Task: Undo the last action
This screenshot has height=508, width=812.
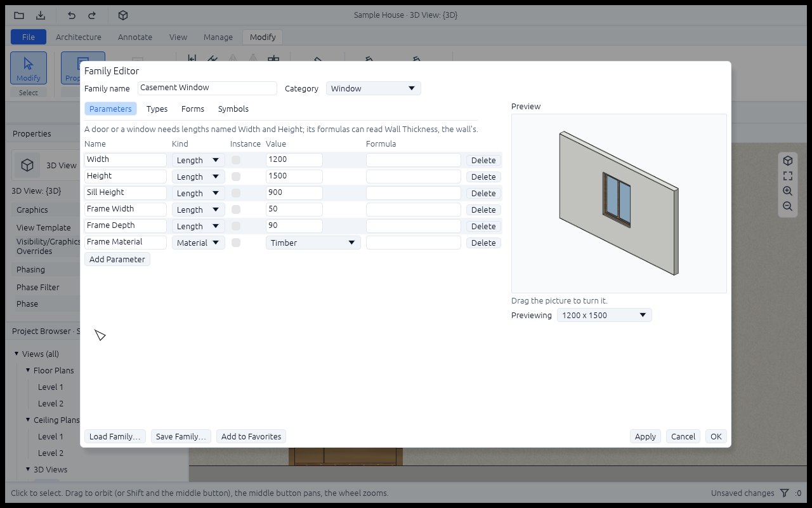Action: click(x=72, y=15)
